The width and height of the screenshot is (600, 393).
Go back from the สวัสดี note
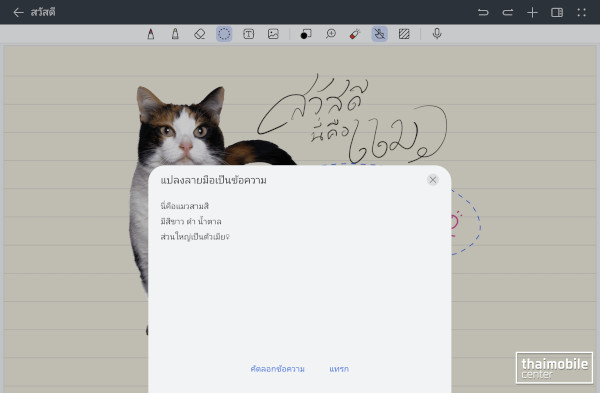(18, 13)
